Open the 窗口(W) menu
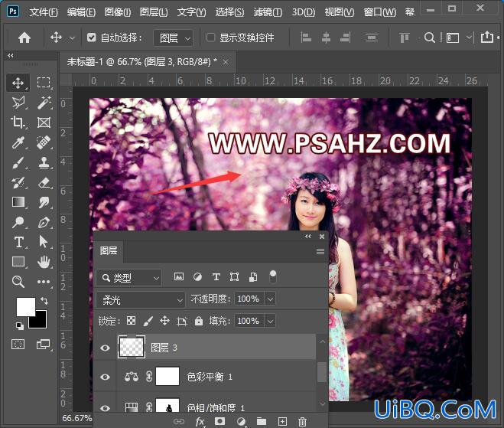This screenshot has width=504, height=428. pos(379,12)
